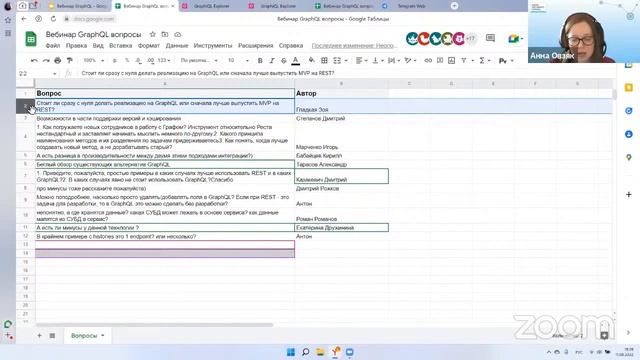Redo the last undone action
The image size is (640, 360).
coord(46,60)
